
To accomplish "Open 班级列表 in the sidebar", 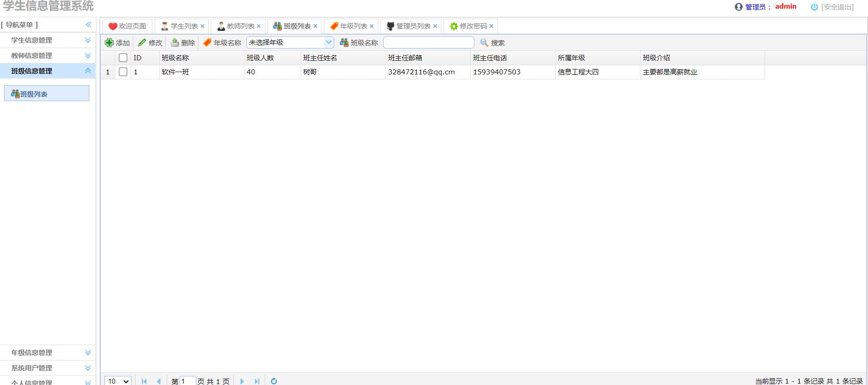I will (x=47, y=93).
